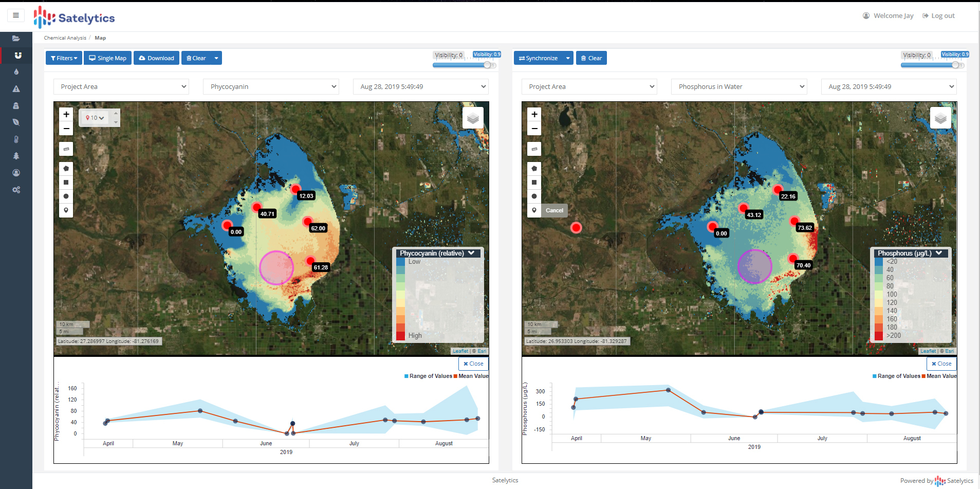
Task: Click the left panel Clear button
Action: click(x=196, y=58)
